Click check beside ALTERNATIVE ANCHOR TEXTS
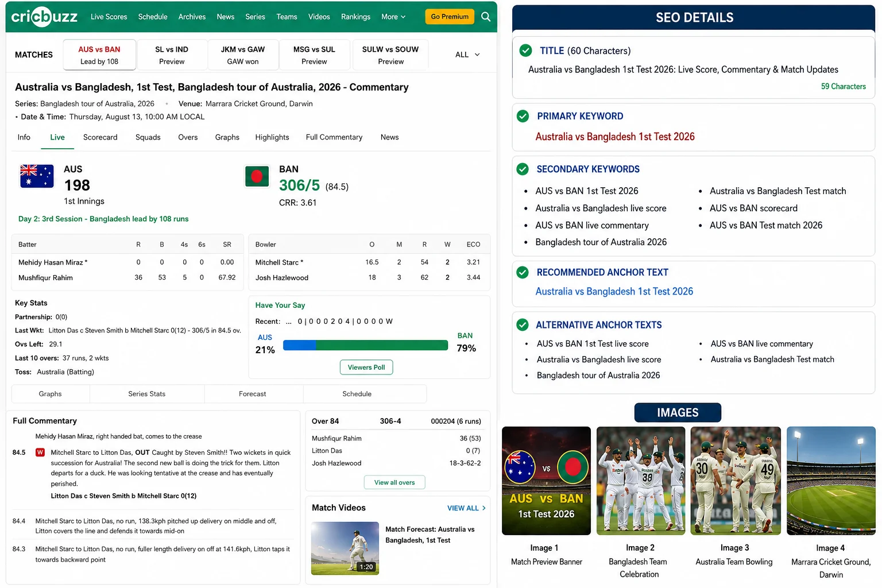 [x=523, y=325]
